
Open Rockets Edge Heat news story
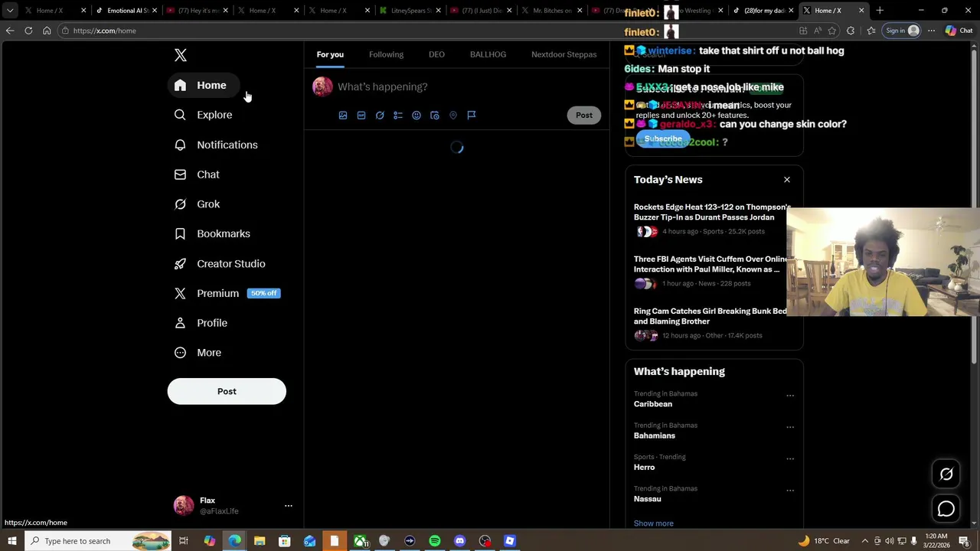[712, 212]
